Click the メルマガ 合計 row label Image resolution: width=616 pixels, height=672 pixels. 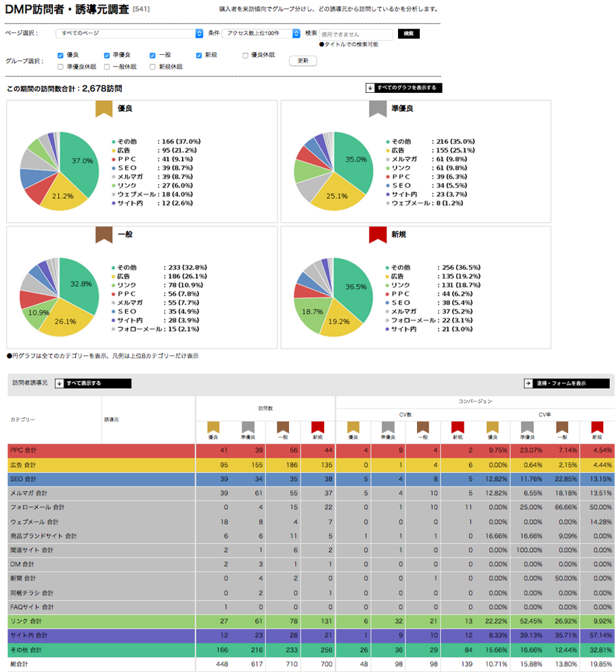pyautogui.click(x=28, y=493)
